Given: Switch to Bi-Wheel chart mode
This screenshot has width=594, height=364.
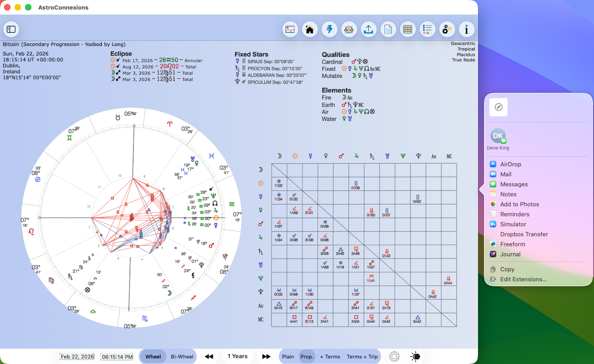Looking at the screenshot, I should [182, 357].
